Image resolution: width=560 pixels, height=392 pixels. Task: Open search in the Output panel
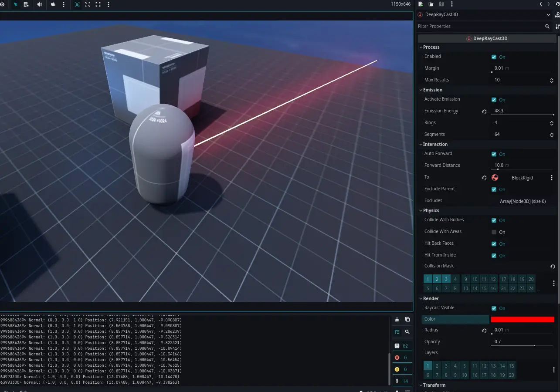coord(407,331)
